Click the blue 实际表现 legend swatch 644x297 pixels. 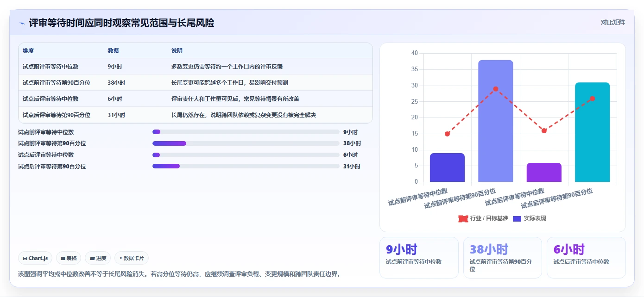(517, 218)
